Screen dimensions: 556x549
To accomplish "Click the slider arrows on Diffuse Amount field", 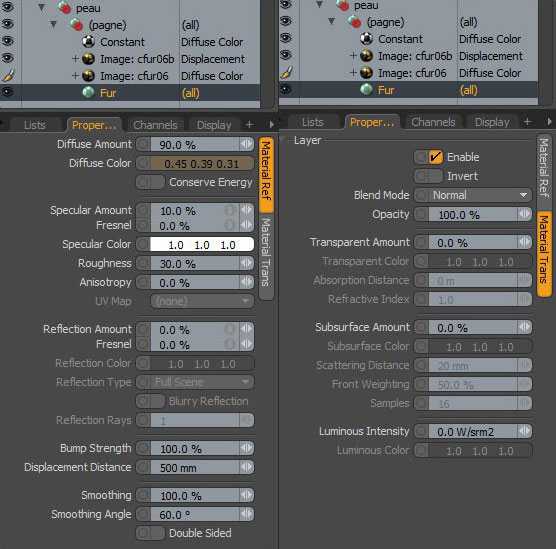I will [246, 144].
